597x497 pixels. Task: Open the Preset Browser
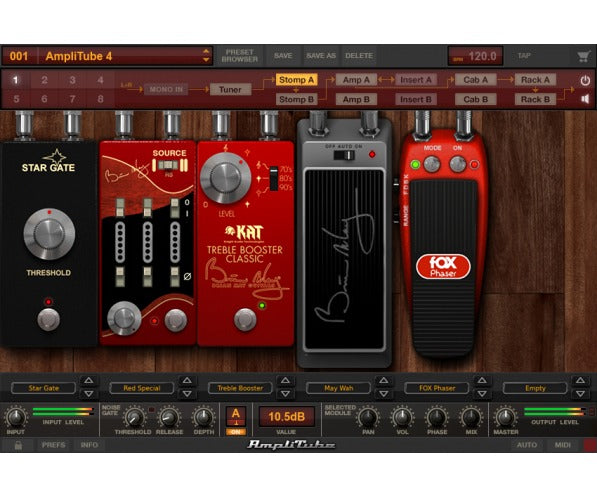pyautogui.click(x=239, y=56)
